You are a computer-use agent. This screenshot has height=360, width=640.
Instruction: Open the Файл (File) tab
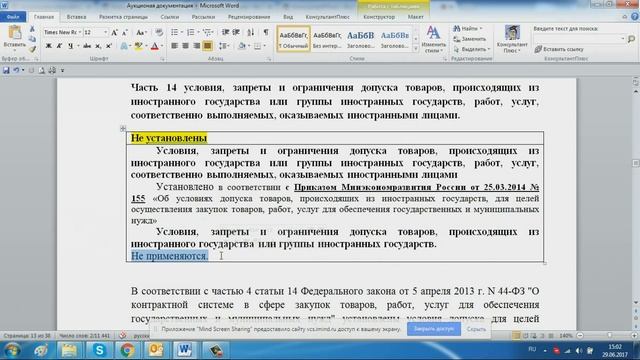point(13,17)
